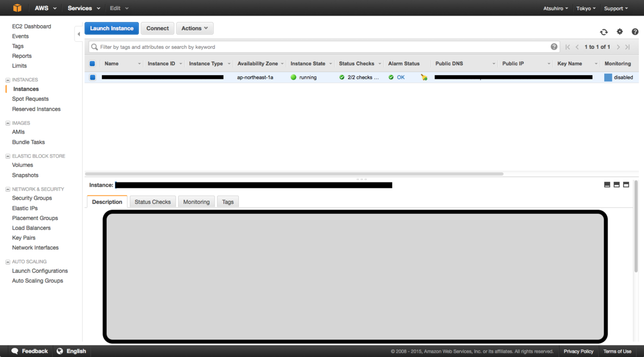The image size is (644, 357).
Task: Open the Tokyo region dropdown
Action: pos(586,9)
